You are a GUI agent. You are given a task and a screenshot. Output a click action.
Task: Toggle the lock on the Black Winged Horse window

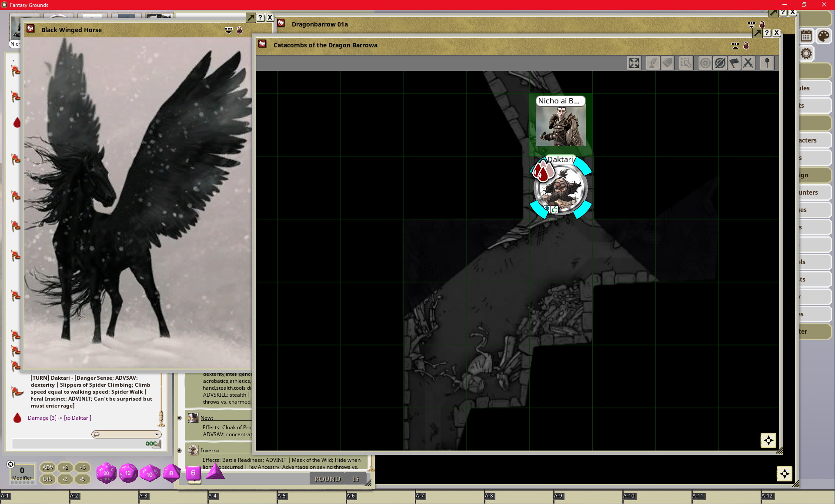(240, 30)
